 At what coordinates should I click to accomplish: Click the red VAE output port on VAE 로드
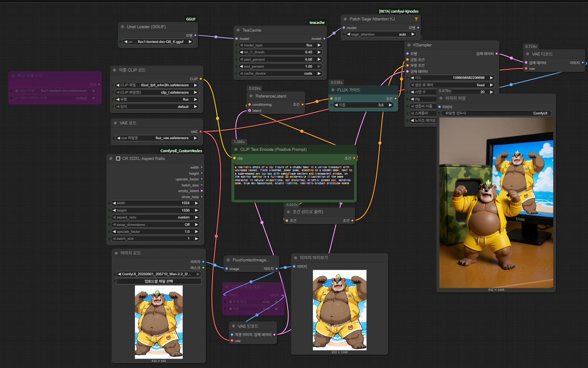200,132
